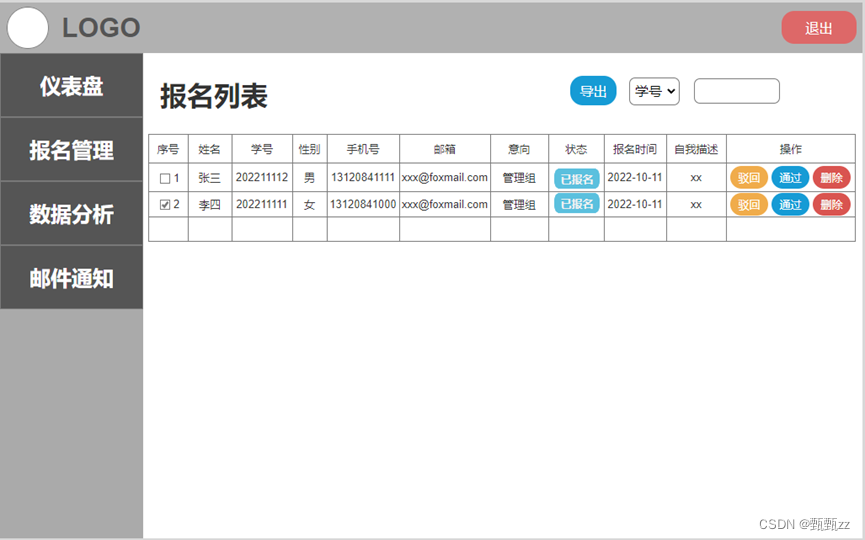Click the 报名列表 page title

(214, 96)
